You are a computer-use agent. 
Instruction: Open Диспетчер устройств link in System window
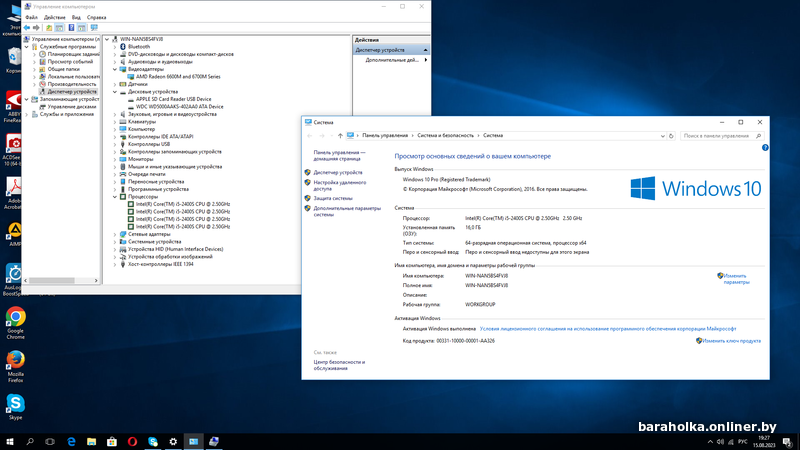click(338, 172)
